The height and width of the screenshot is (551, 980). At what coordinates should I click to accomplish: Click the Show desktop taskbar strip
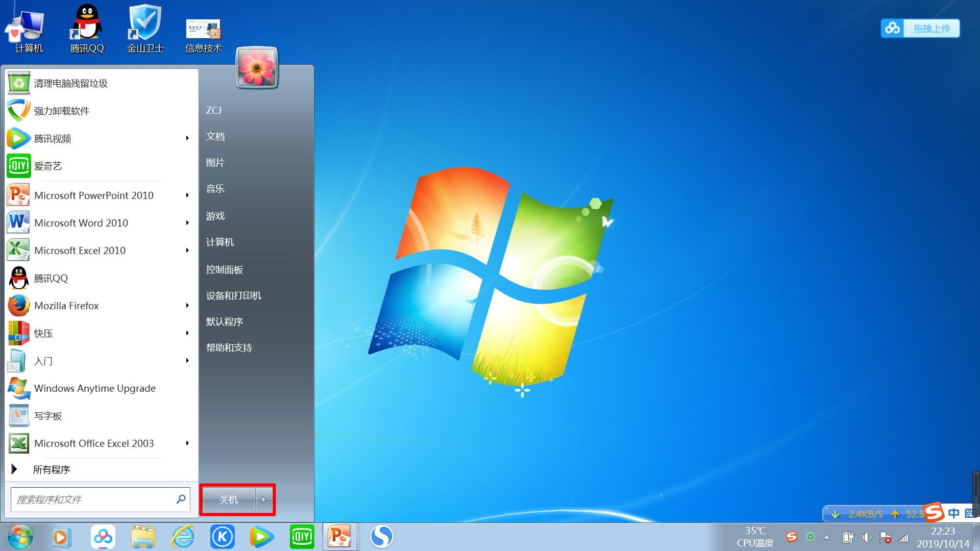click(976, 537)
